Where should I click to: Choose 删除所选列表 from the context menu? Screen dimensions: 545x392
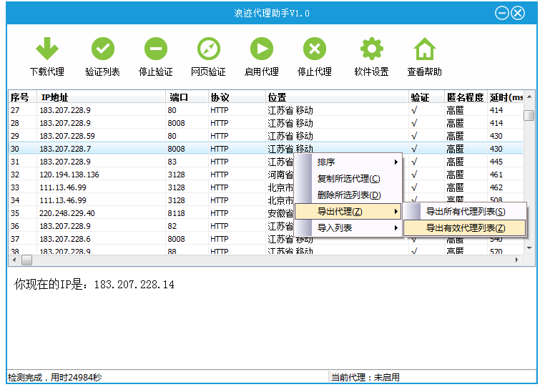click(x=348, y=195)
